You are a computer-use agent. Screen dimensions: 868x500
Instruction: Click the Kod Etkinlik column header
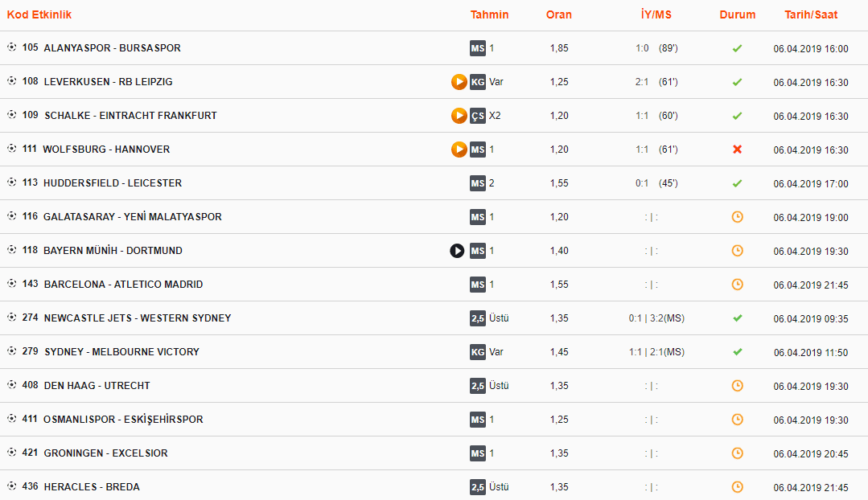(39, 15)
